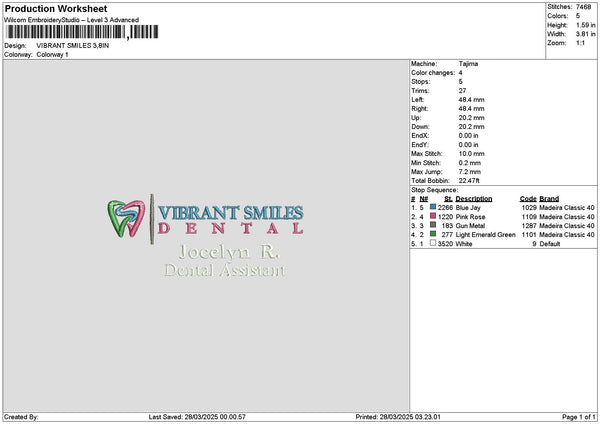Click the Gun Metal description text
This screenshot has height=424, width=600.
point(470,226)
